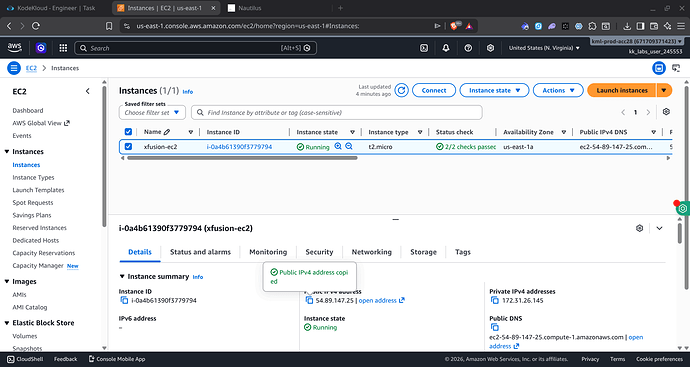The image size is (690, 367).
Task: Click the instances table horizontal scrollbar
Action: [242, 158]
